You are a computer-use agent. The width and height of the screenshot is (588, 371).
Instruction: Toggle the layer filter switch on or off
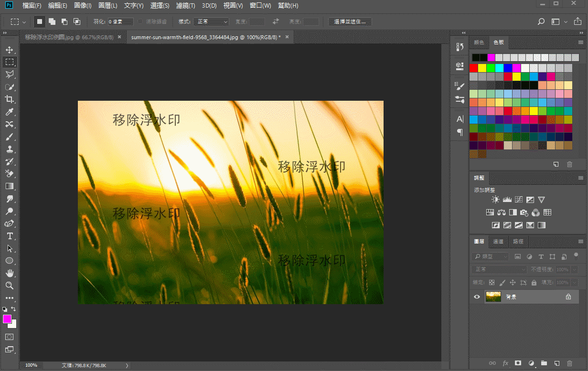(577, 255)
